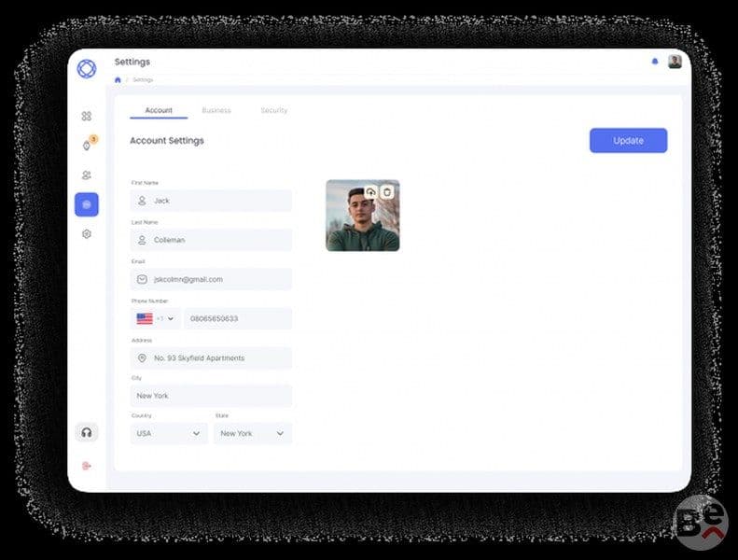Open the users icon in the sidebar
738x560 pixels.
[87, 175]
